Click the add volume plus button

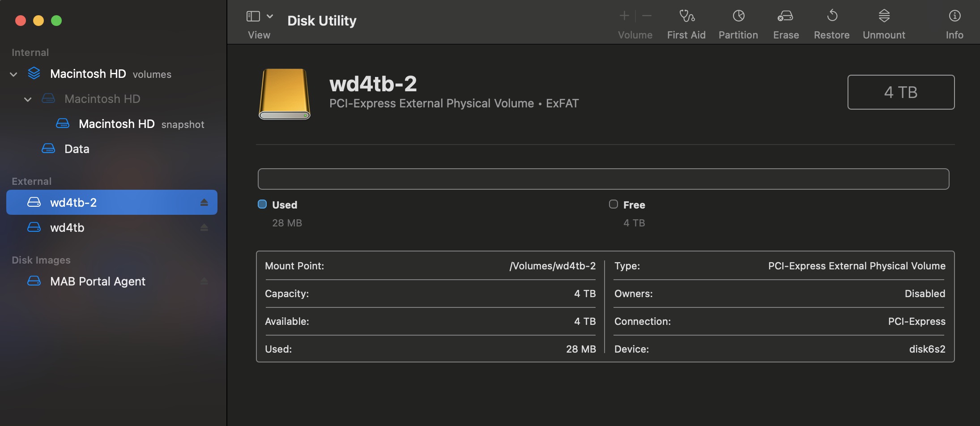(x=624, y=16)
